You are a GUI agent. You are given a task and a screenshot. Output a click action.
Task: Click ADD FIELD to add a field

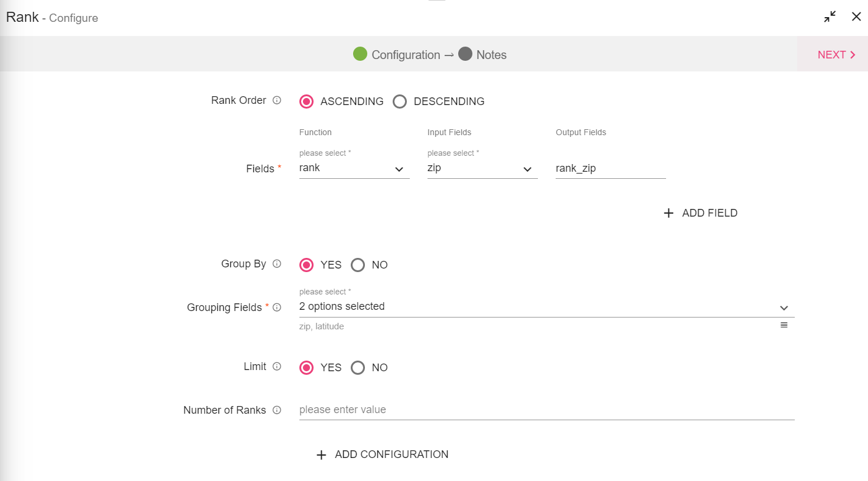[701, 213]
